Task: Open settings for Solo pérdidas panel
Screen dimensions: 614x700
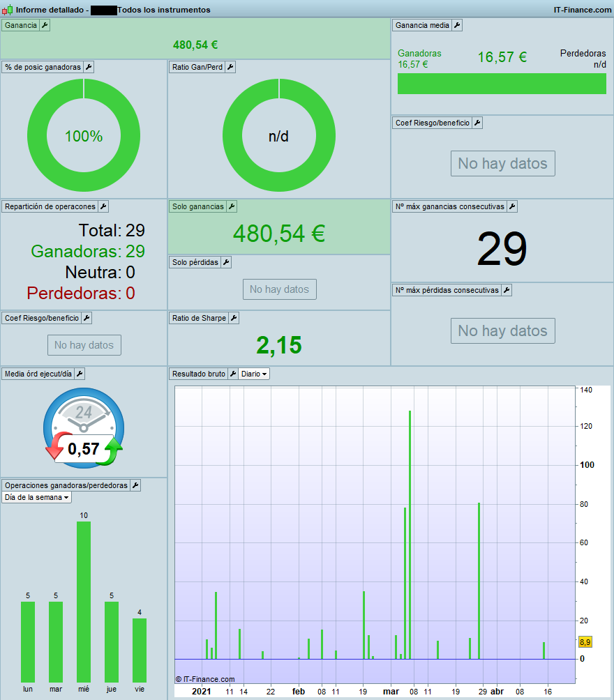Action: (x=226, y=262)
